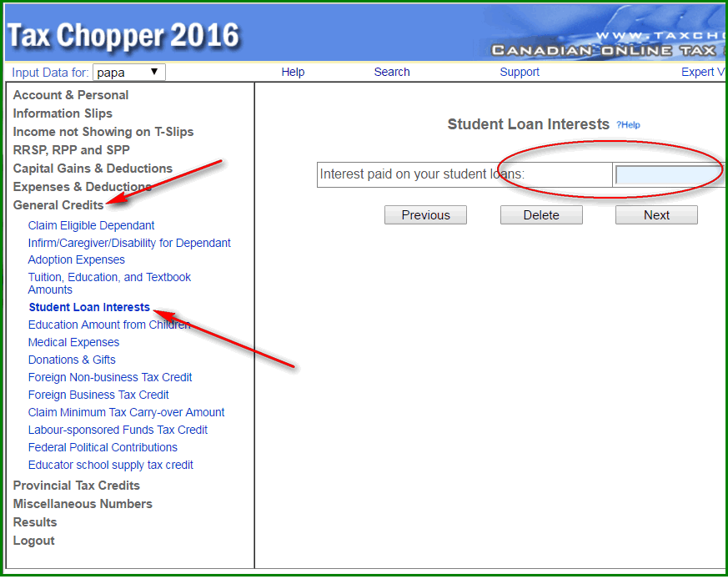Select Logout in the sidebar
728x579 pixels.
[34, 541]
